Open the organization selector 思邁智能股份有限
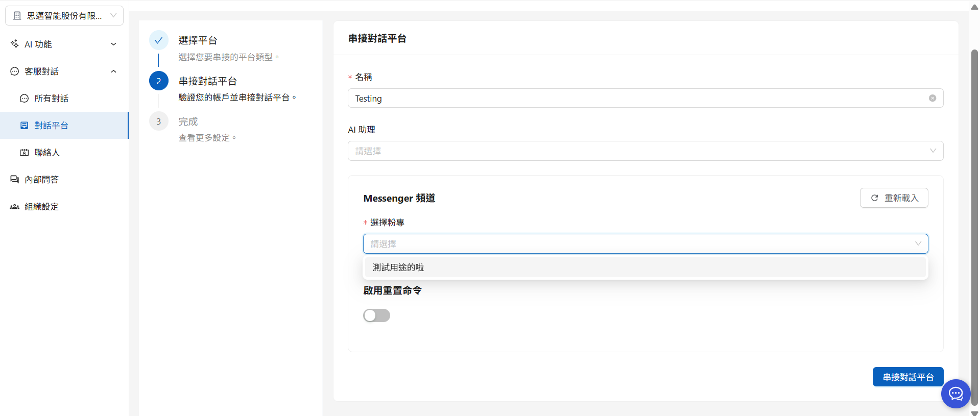Screen dimensions: 980x416 (64, 16)
